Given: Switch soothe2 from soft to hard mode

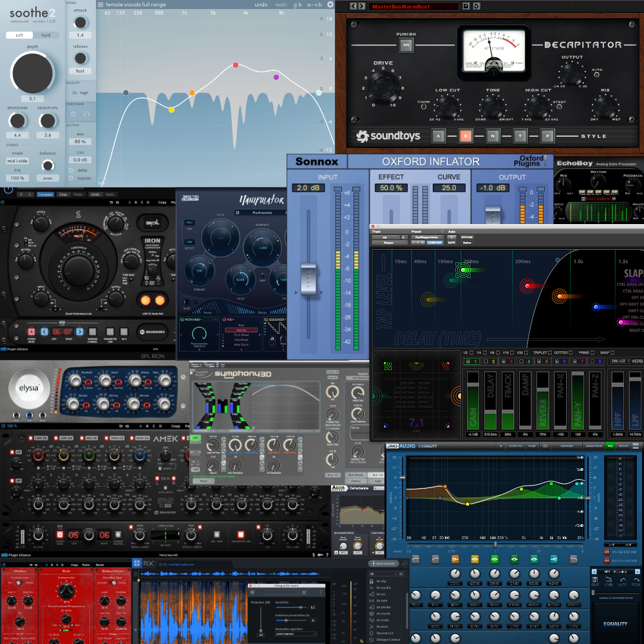Looking at the screenshot, I should click(x=46, y=35).
